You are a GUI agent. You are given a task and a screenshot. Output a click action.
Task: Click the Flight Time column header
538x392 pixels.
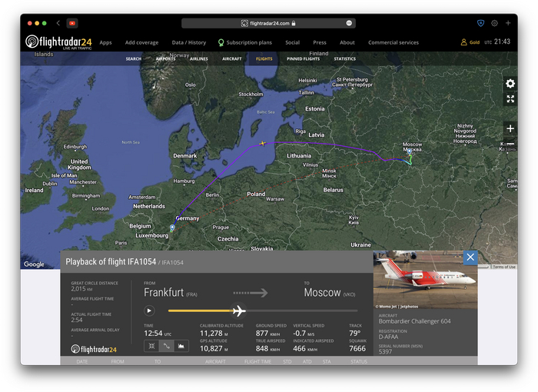click(x=257, y=361)
